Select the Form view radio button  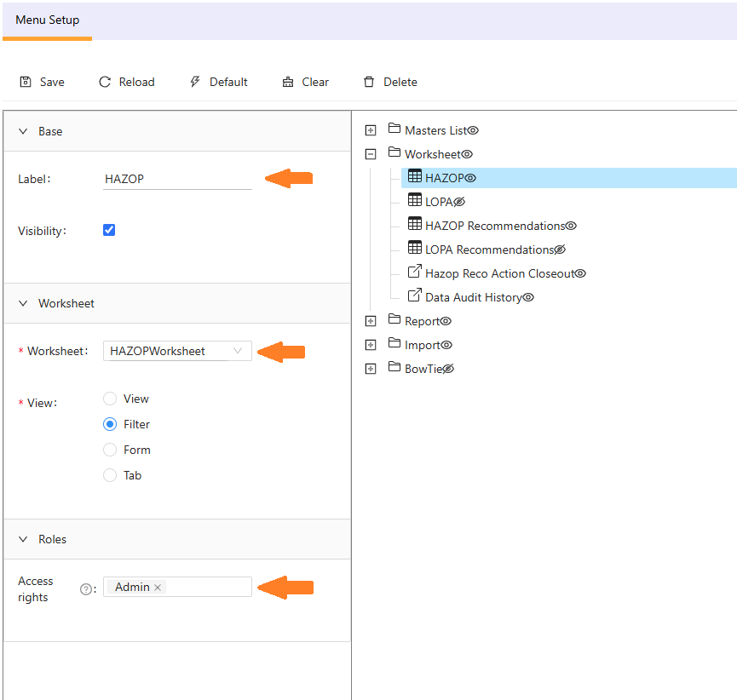coord(110,450)
